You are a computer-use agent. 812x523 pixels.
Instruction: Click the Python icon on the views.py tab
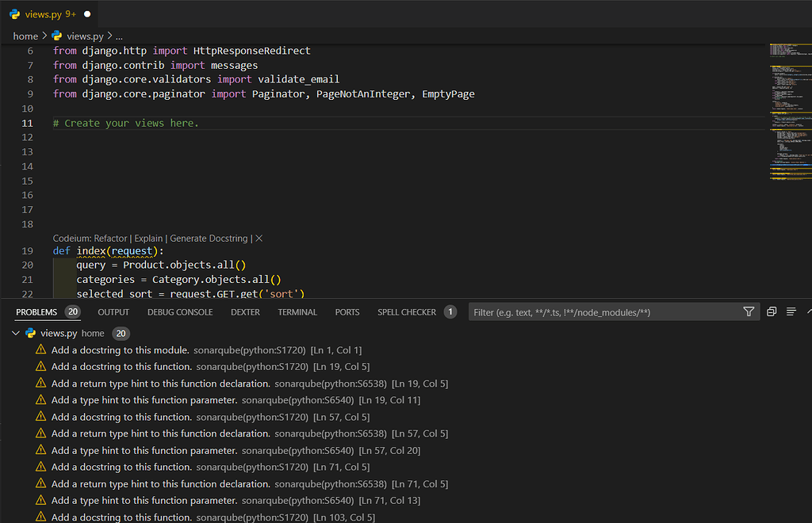click(14, 13)
